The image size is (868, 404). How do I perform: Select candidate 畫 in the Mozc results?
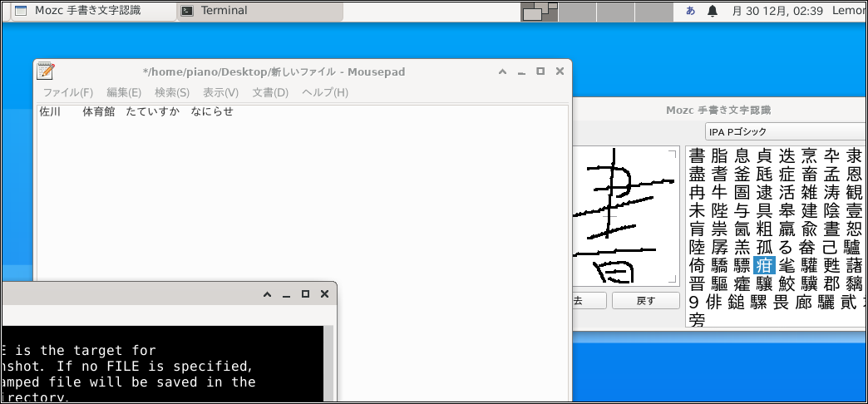pos(831,229)
